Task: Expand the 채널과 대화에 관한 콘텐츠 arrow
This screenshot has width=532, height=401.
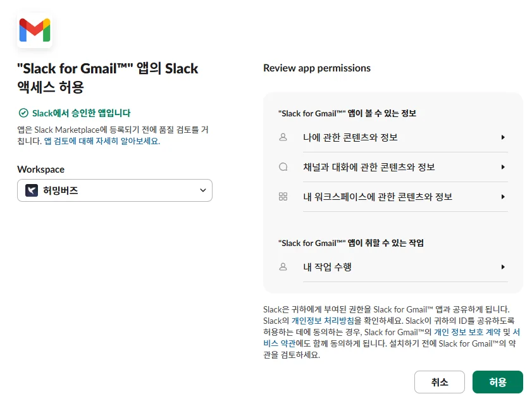Action: click(x=503, y=167)
